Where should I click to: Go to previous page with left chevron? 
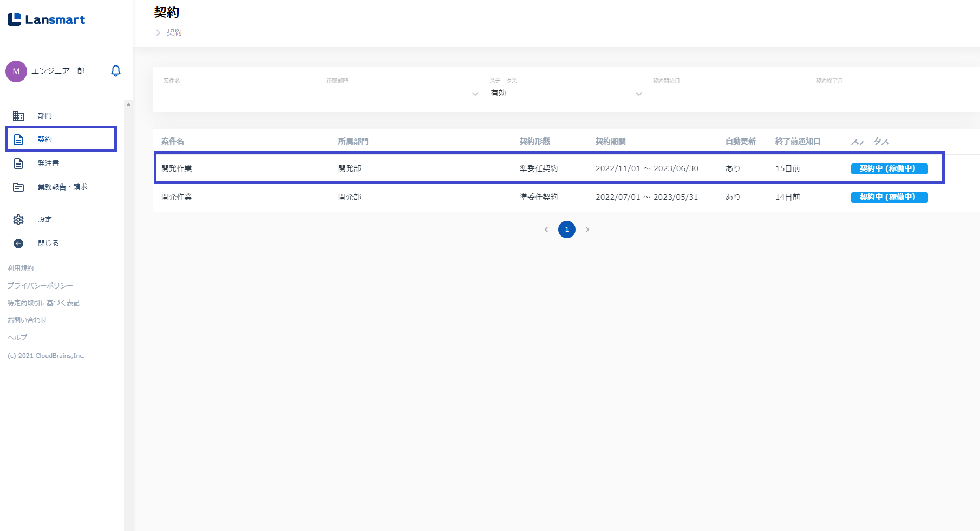tap(546, 230)
